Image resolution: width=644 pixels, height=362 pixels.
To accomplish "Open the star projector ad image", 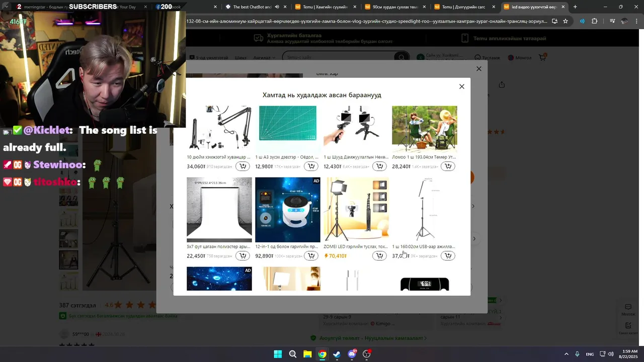I will point(288,210).
